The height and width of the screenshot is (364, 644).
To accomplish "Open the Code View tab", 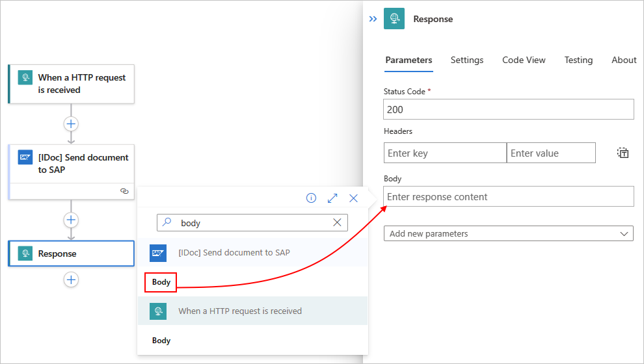I will [x=524, y=60].
